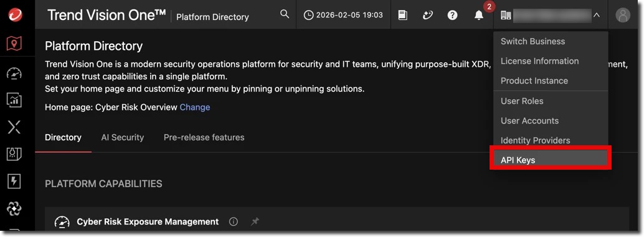Click the Home page: Cyber Risk Overview text

[x=111, y=107]
